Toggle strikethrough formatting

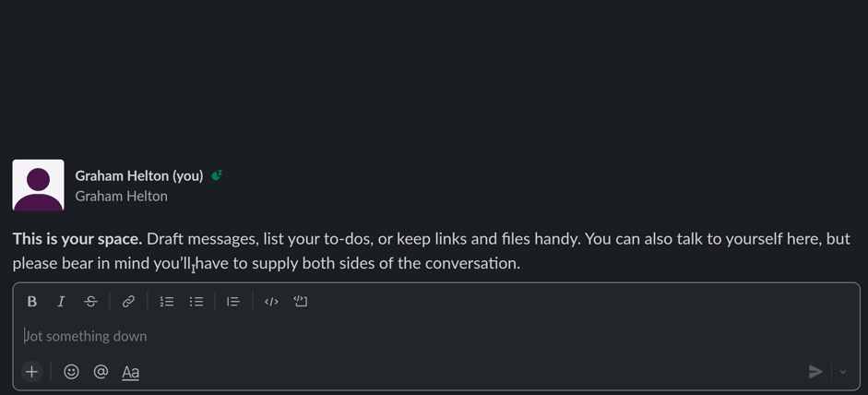click(90, 301)
